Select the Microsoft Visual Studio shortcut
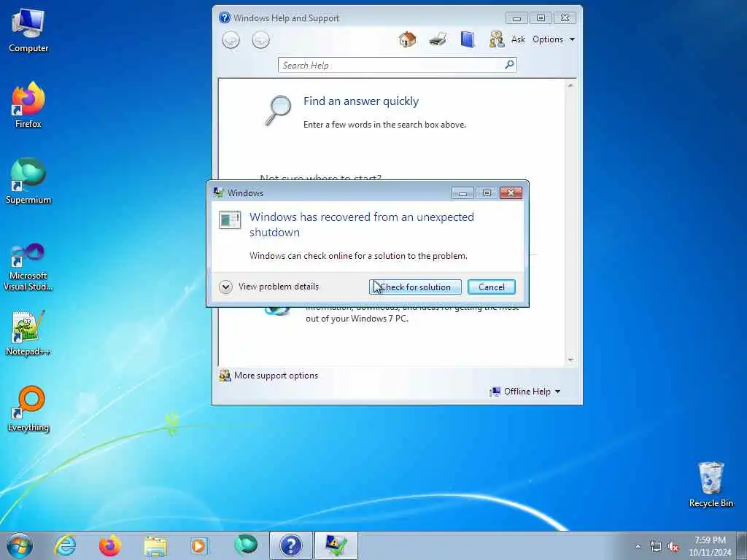The image size is (747, 560). 28,267
